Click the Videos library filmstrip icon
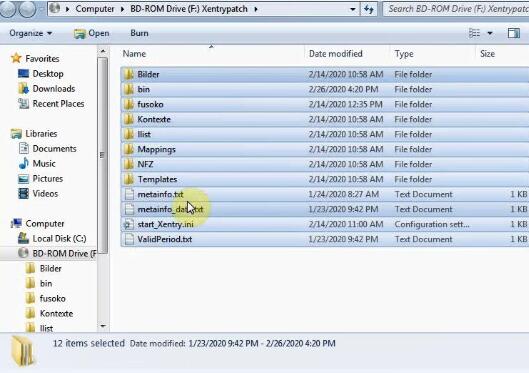 24,194
